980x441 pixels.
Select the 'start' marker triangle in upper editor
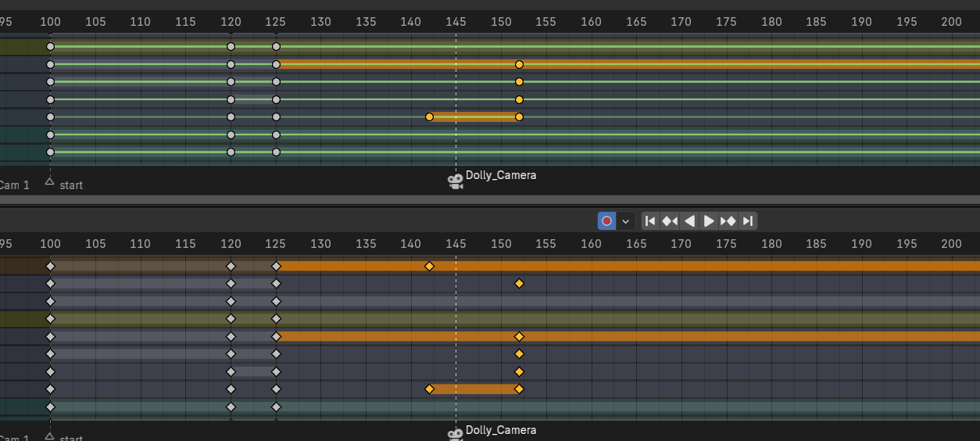pos(50,181)
